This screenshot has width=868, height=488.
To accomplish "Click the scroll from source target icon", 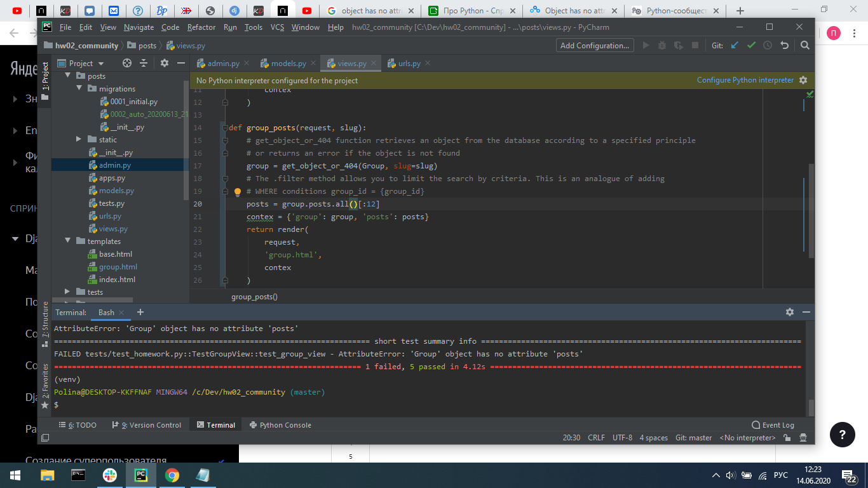I will pos(126,63).
